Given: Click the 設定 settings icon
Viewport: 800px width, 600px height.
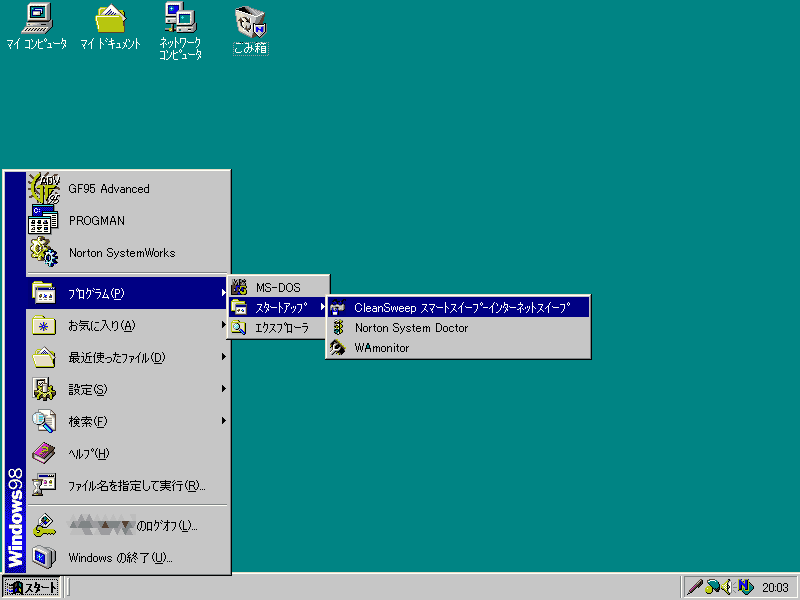Looking at the screenshot, I should click(x=44, y=389).
